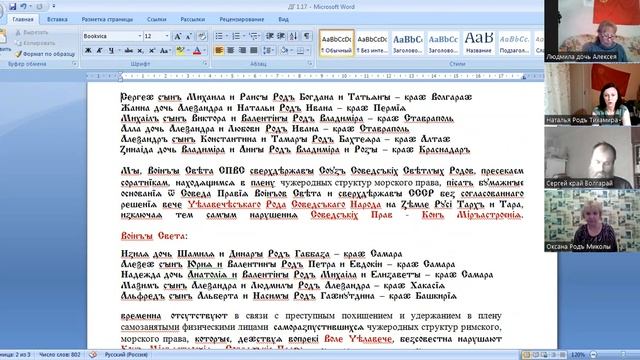Toggle show paragraph marks (¶)

tap(307, 36)
